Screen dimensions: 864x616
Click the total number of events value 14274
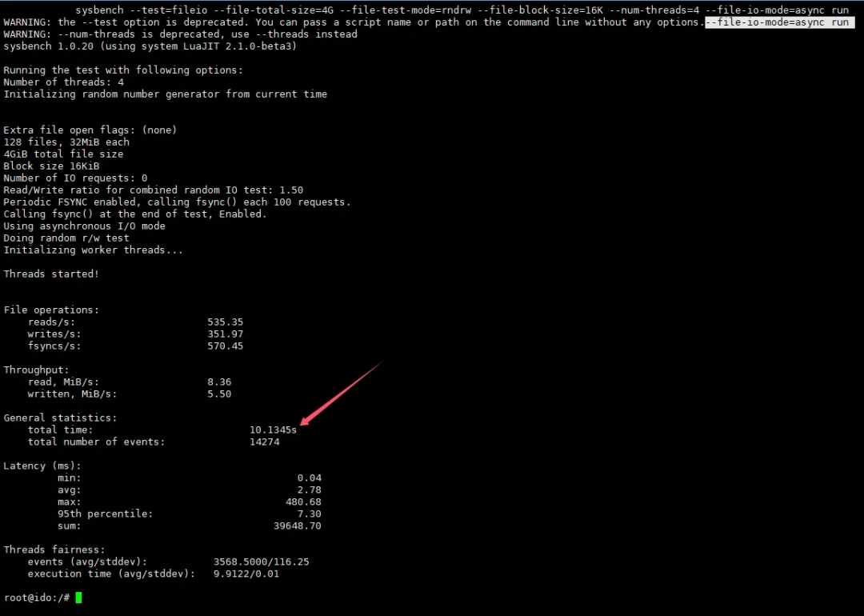click(x=265, y=442)
